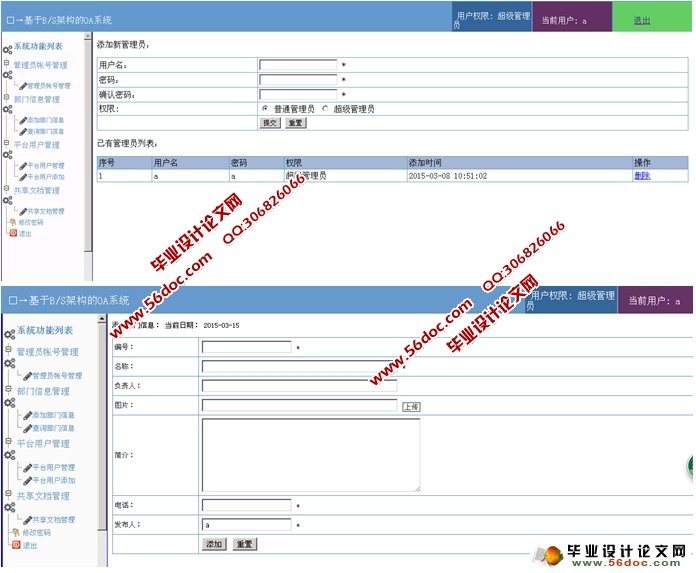Click 修改密码 key icon on add-department page

point(16,532)
